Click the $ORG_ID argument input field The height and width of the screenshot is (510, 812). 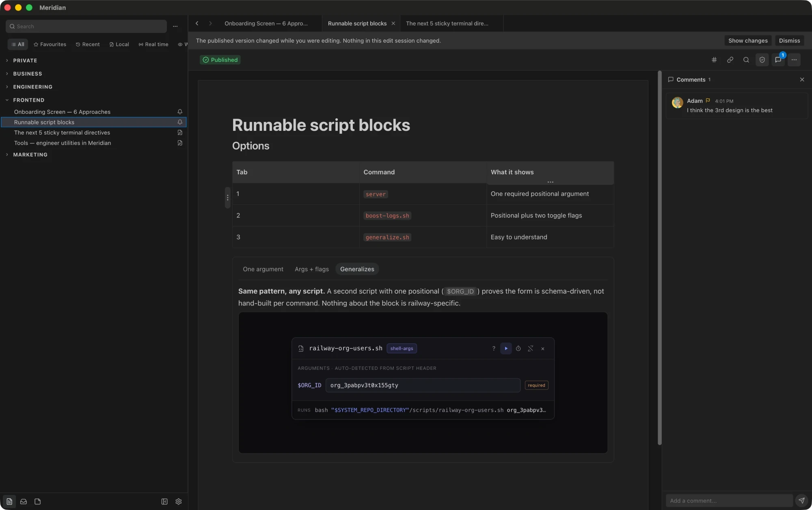(423, 385)
